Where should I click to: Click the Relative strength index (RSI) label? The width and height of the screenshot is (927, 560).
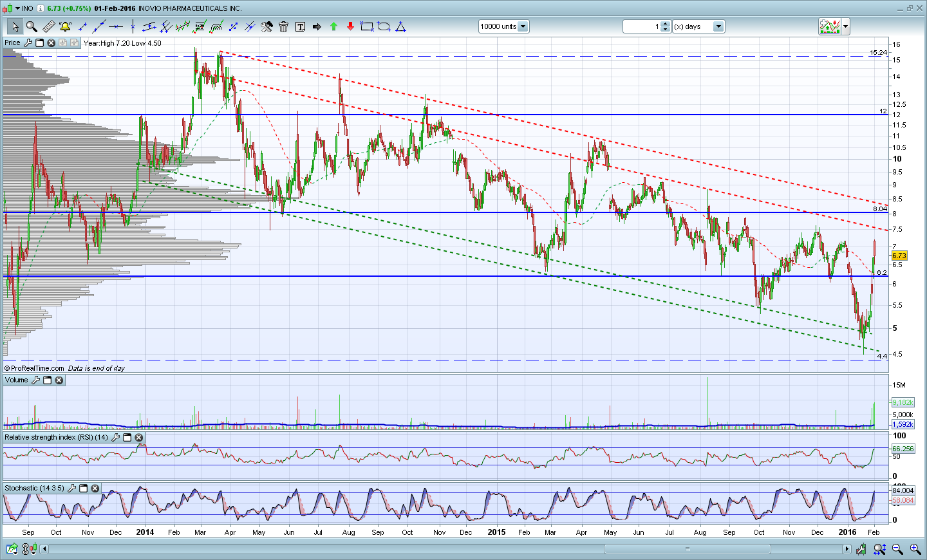click(56, 438)
